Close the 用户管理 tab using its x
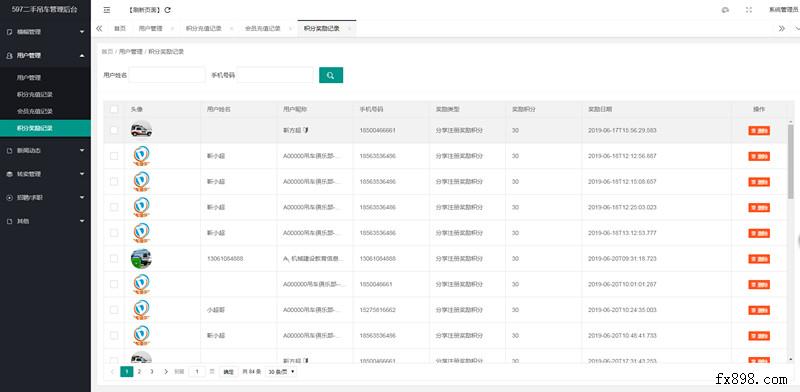 [172, 29]
